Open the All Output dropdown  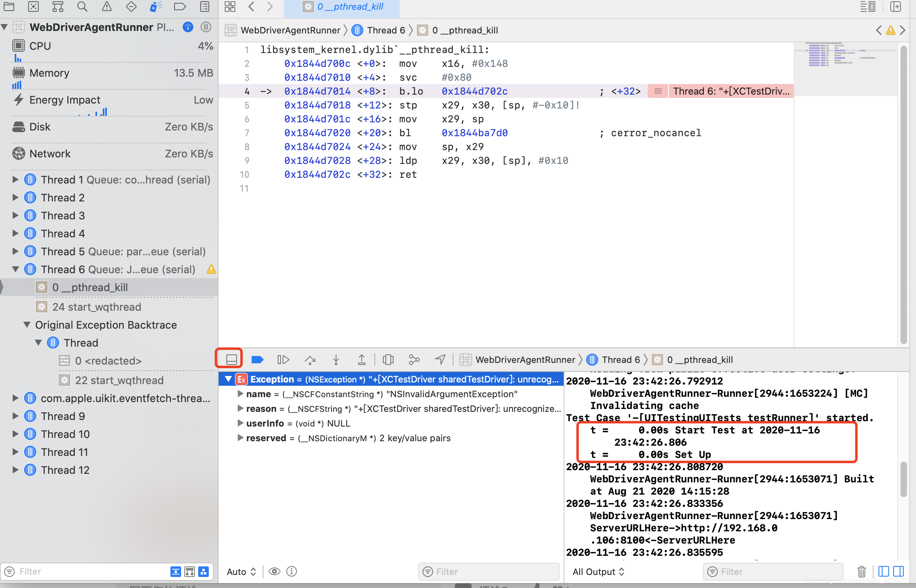tap(598, 571)
